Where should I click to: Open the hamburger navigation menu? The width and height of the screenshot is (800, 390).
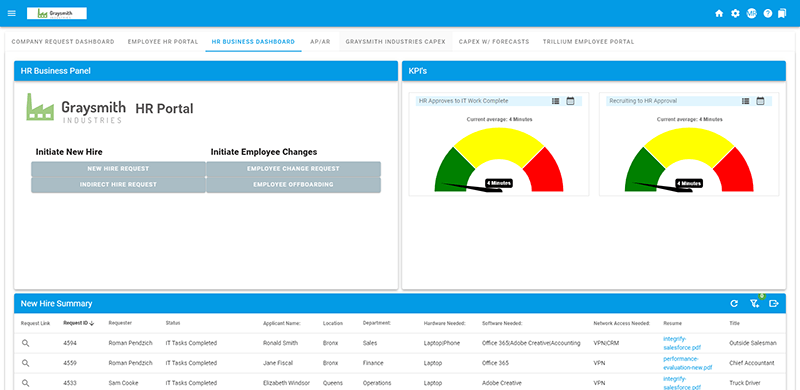12,13
